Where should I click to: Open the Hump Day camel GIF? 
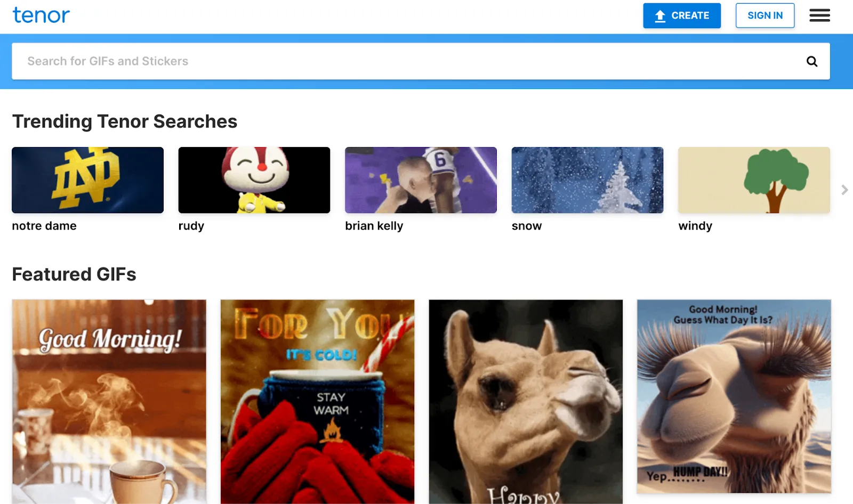pyautogui.click(x=734, y=396)
